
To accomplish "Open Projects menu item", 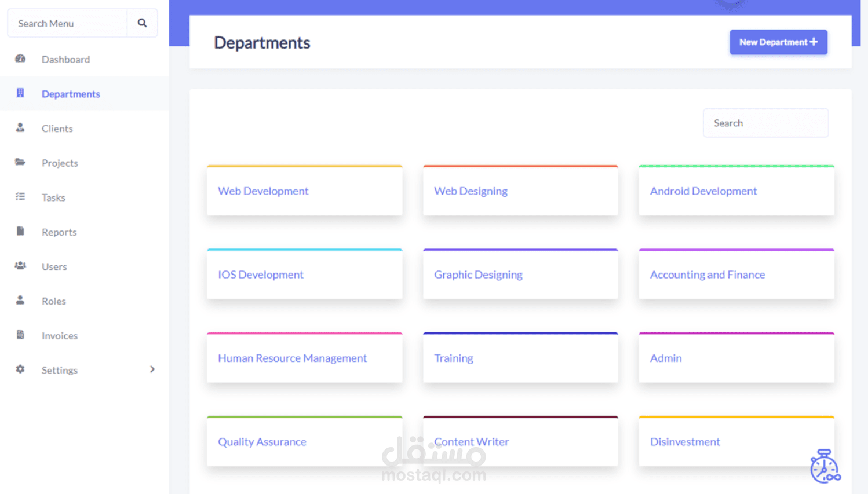I will 60,163.
